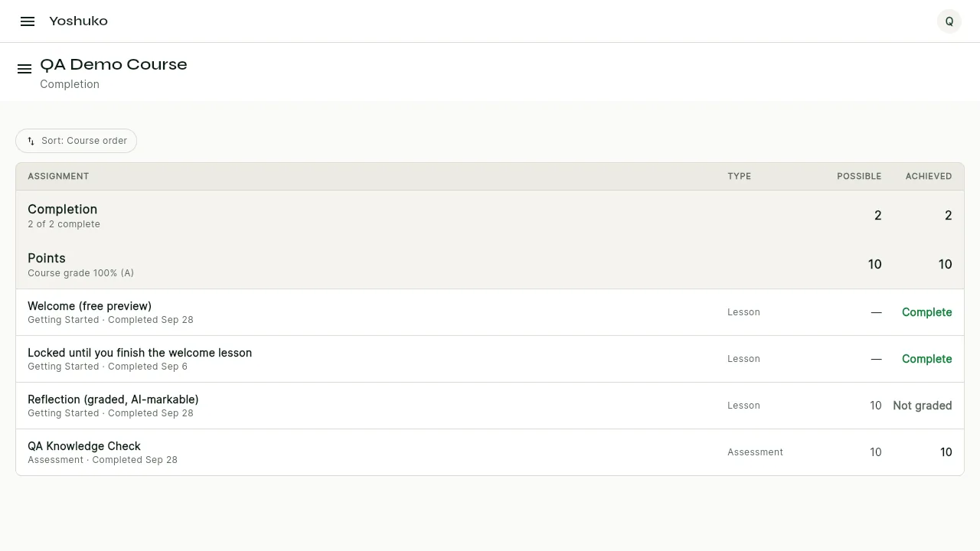Click the TYPE column header

click(x=739, y=176)
